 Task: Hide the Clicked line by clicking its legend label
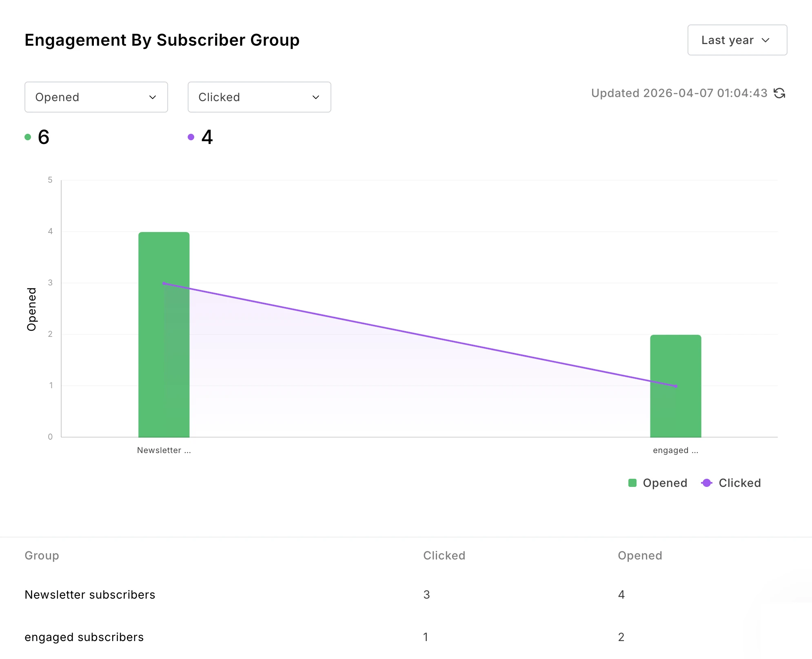pyautogui.click(x=739, y=483)
